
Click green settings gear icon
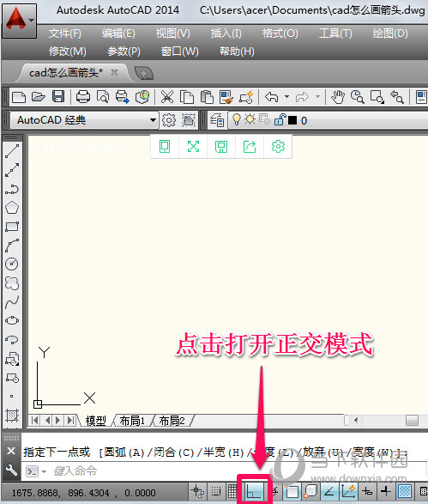click(278, 147)
